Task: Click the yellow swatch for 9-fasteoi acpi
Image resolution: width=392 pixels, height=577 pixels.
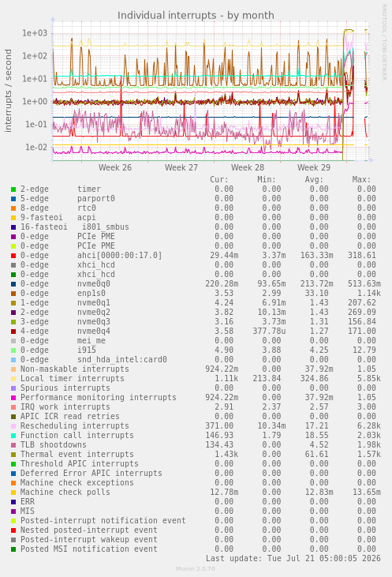Action: tap(13, 218)
